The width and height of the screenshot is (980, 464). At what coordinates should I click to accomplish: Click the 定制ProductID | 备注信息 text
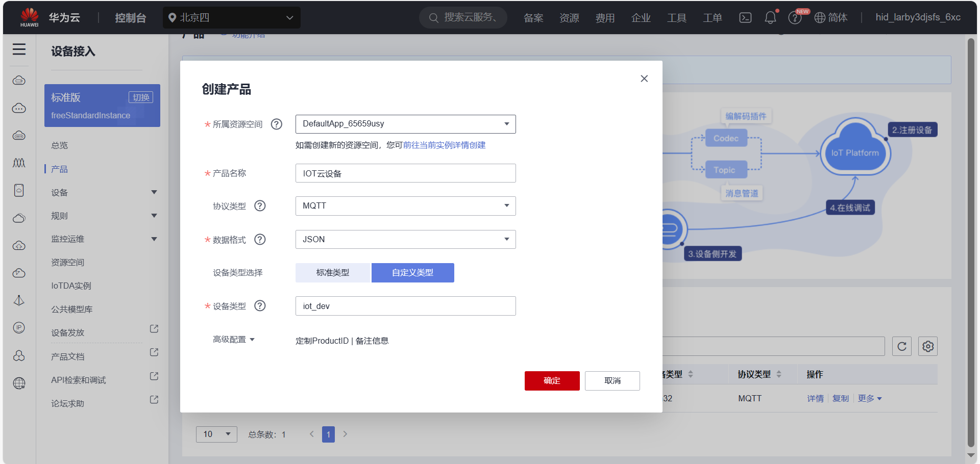click(x=342, y=341)
